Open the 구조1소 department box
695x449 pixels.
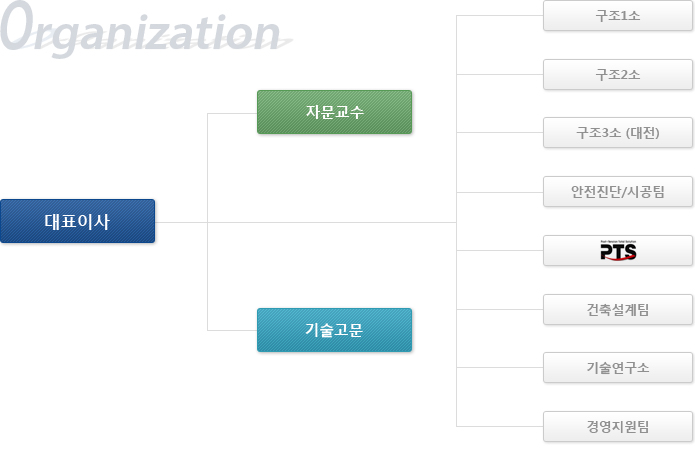pyautogui.click(x=618, y=16)
